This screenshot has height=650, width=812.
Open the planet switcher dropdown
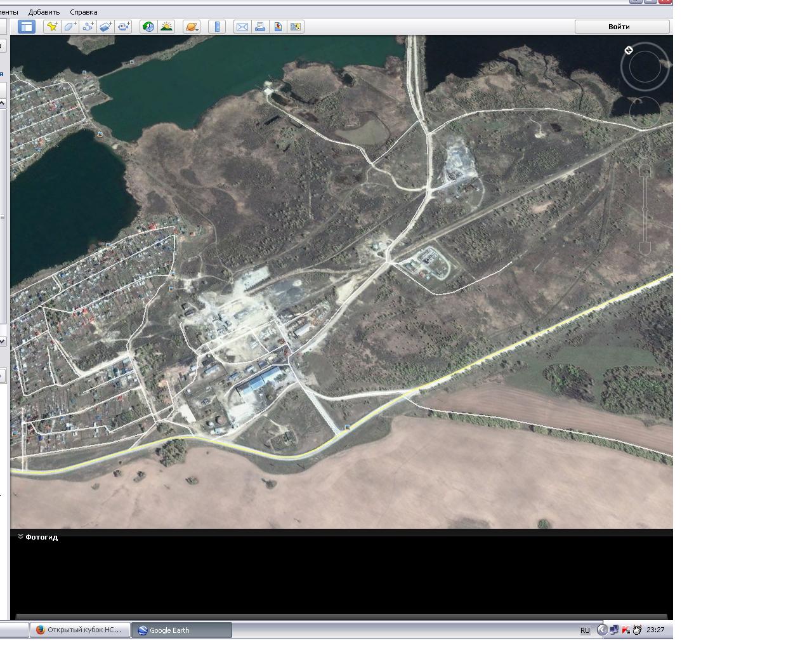coord(192,27)
